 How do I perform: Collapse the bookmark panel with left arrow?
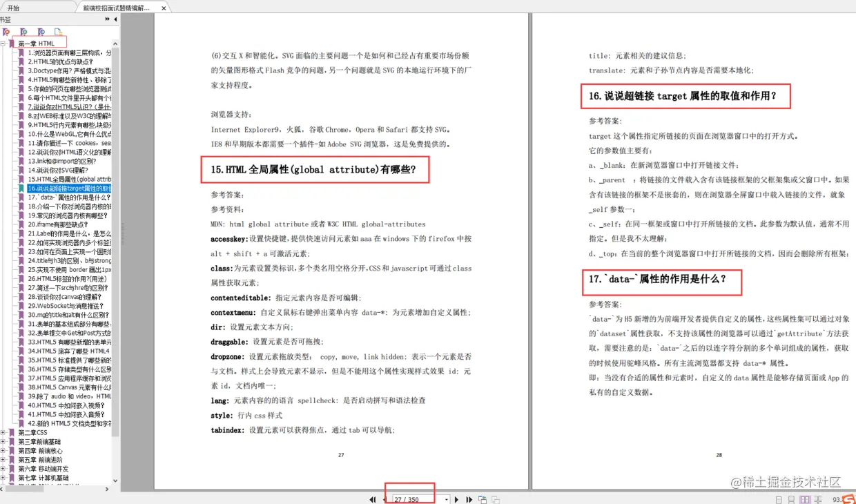point(115,19)
